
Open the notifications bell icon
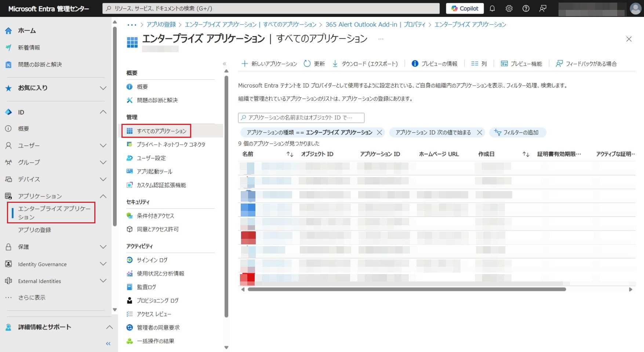(x=492, y=8)
